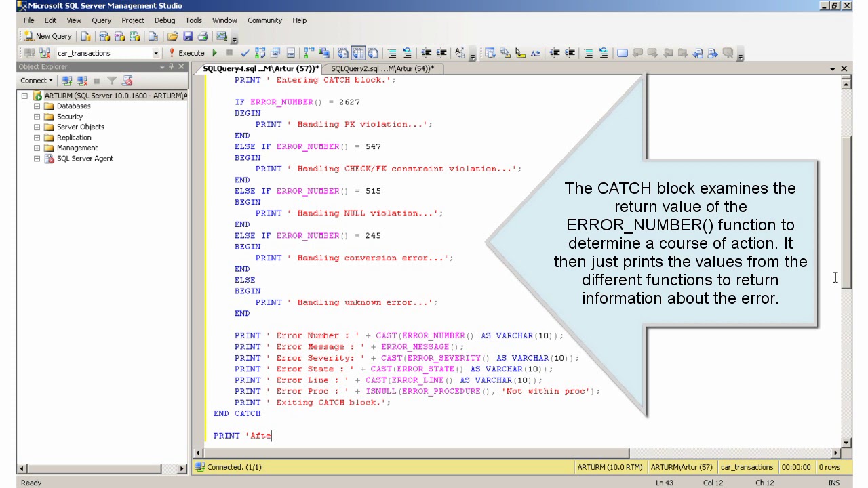Switch to Results to File
The width and height of the screenshot is (868, 488).
tap(373, 53)
